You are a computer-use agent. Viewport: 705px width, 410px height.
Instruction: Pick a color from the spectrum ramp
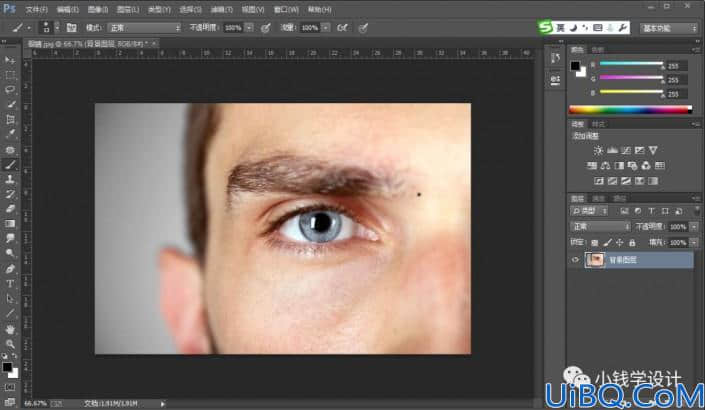coord(630,109)
